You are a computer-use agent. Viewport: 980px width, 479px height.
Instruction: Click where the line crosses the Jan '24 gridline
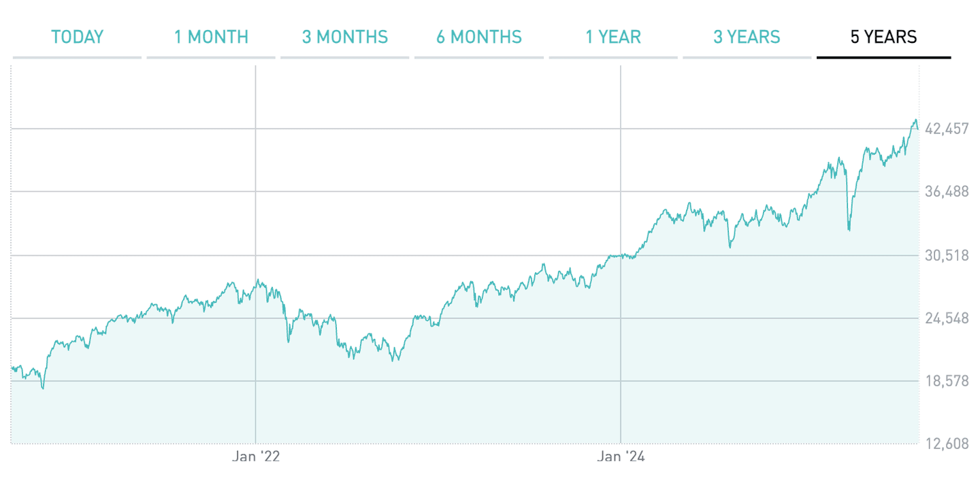tap(621, 256)
